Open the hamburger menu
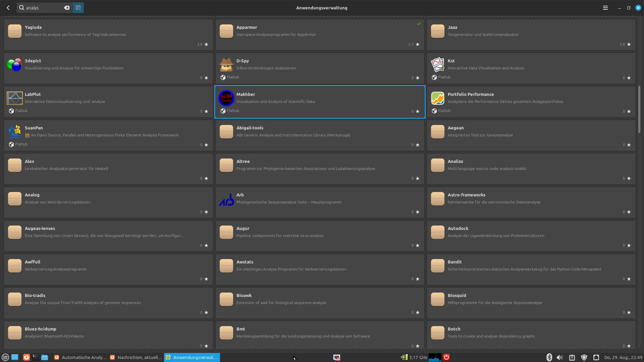Screen dimensions: 644x362 [x=605, y=8]
